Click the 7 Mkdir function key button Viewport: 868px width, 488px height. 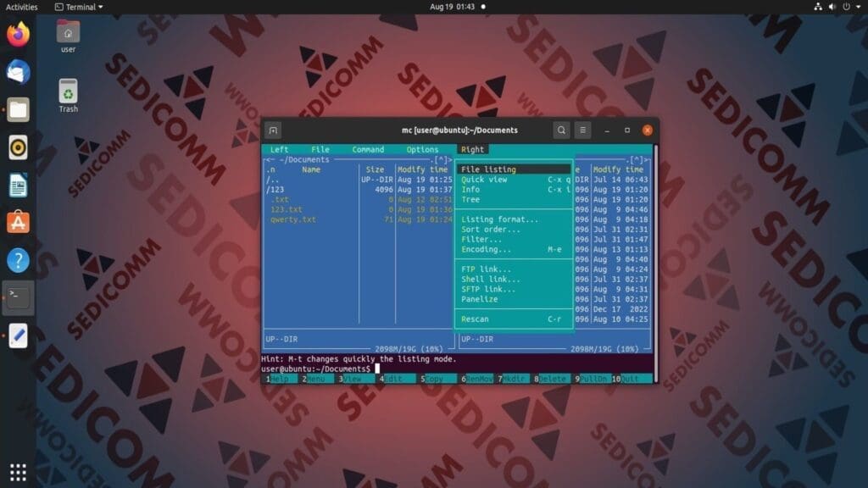512,379
